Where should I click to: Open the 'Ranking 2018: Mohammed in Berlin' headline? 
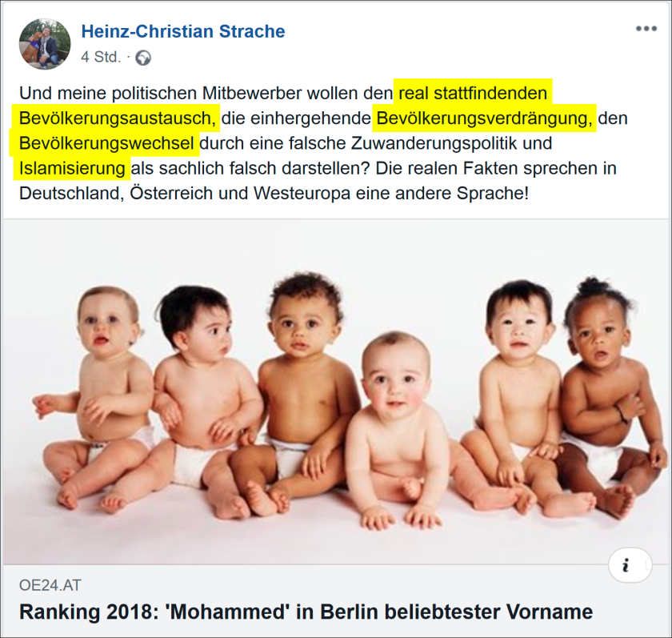(306, 612)
